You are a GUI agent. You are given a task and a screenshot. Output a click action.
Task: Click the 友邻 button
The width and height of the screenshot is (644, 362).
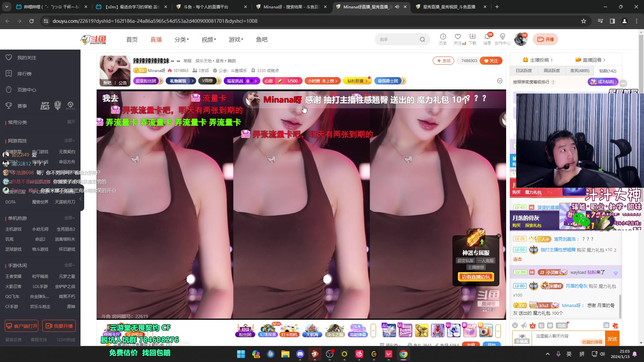443,61
